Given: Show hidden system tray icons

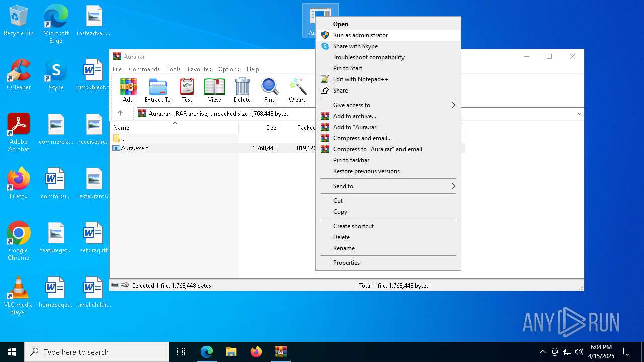Looking at the screenshot, I should coord(542,352).
